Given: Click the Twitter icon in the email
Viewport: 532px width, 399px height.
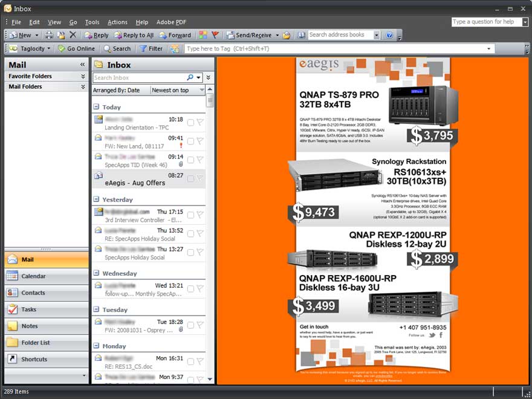Looking at the screenshot, I should [x=432, y=335].
